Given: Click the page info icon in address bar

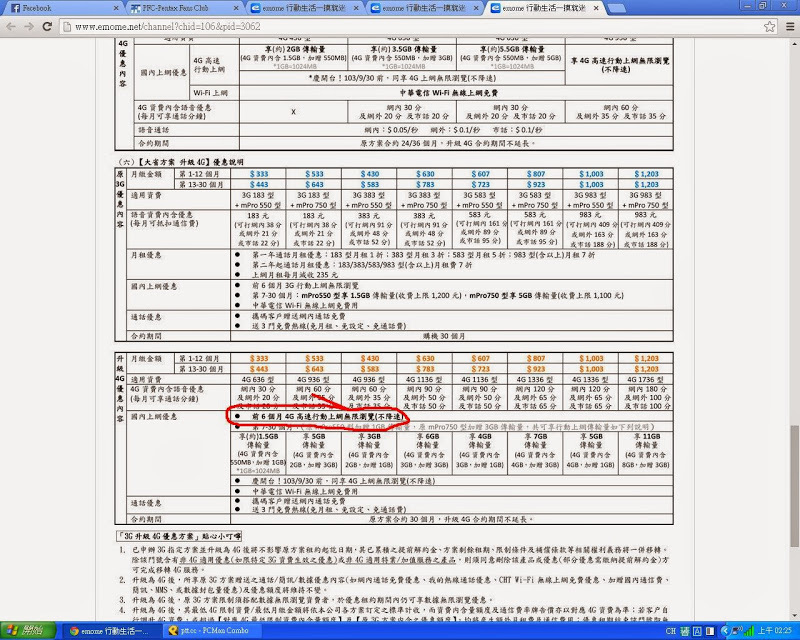Looking at the screenshot, I should 66,27.
